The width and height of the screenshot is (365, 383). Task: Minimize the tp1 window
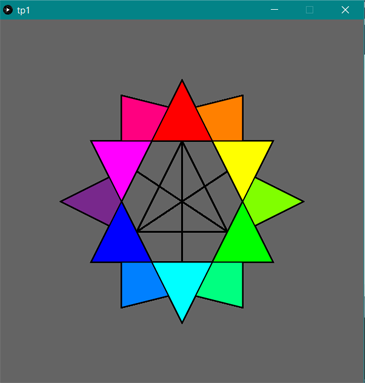click(x=274, y=10)
